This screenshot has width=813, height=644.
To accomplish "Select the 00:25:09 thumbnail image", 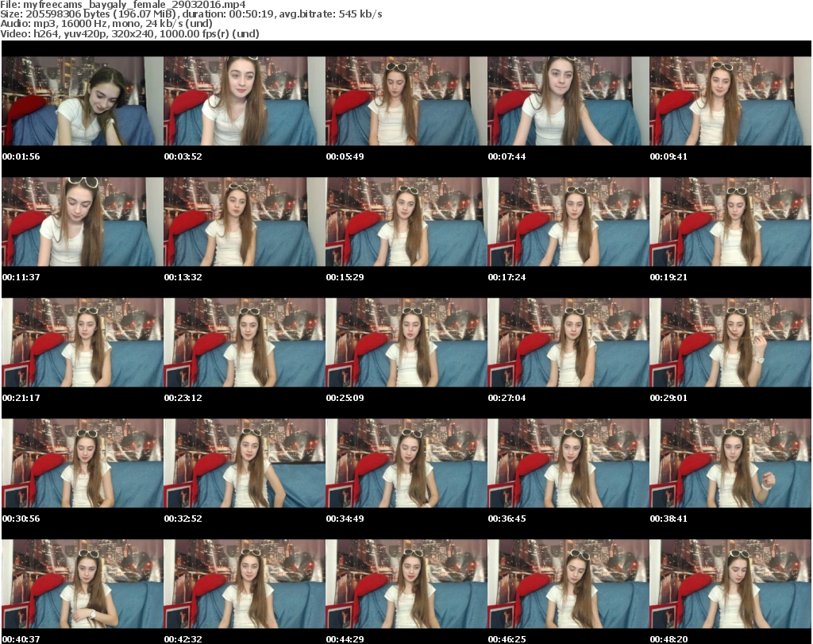I will [x=406, y=343].
